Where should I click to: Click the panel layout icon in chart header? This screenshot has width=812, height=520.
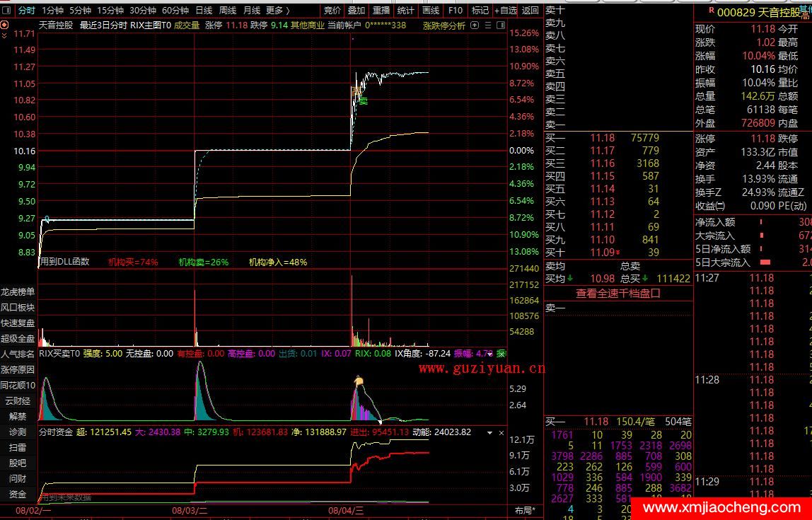(x=500, y=25)
